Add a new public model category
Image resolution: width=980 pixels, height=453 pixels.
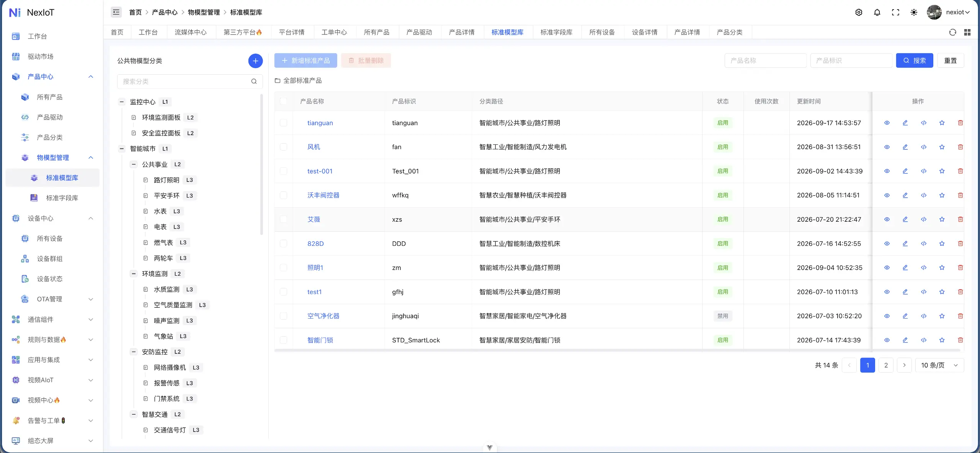click(x=255, y=61)
